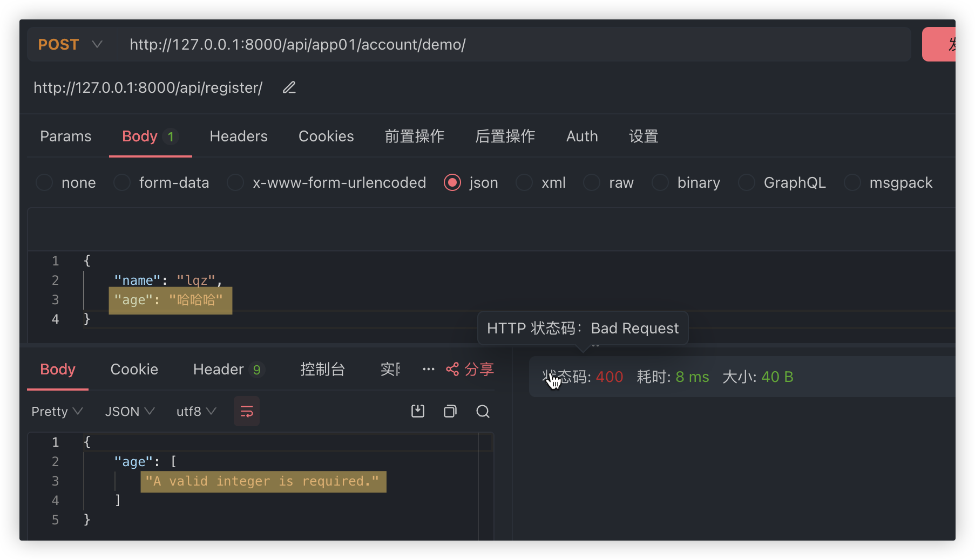Viewport: 975px width, 560px height.
Task: Select x-www-form-urlencoded radio option
Action: pos(235,183)
